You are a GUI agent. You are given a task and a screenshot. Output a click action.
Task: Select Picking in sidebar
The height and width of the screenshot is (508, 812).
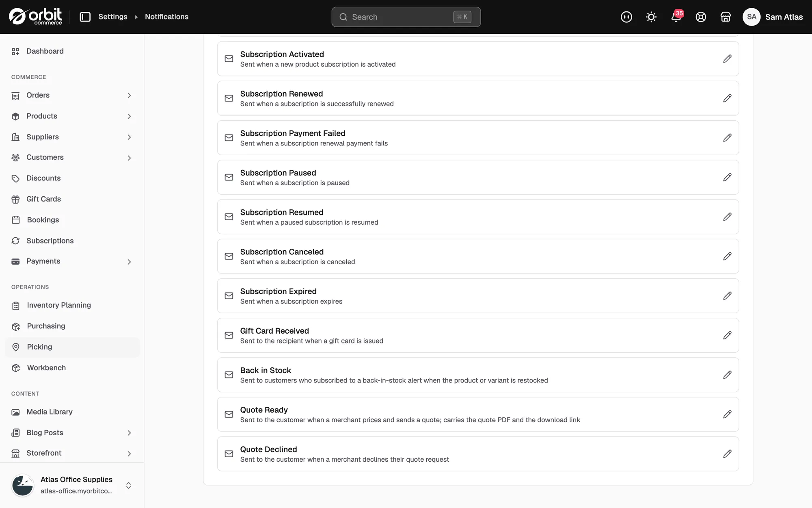click(x=72, y=347)
